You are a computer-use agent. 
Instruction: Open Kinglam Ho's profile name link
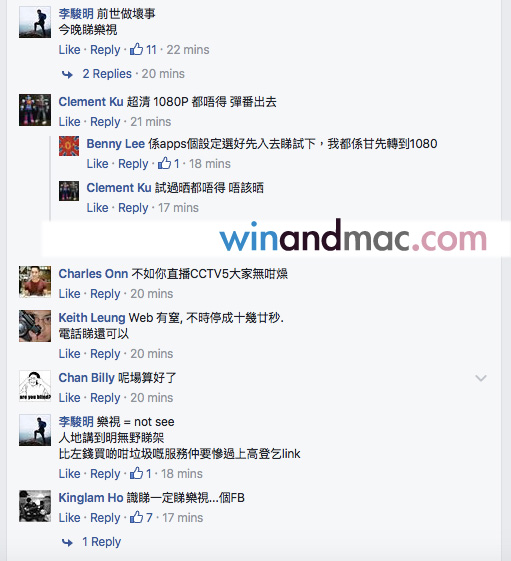click(91, 498)
